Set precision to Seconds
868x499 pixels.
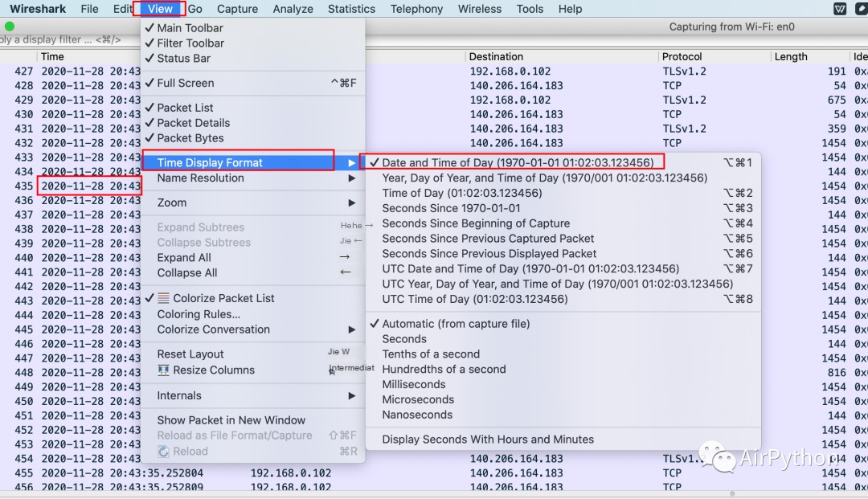[563, 339]
